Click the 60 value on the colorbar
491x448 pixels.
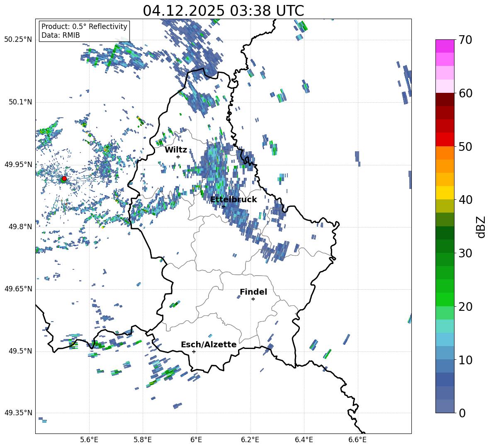(x=465, y=93)
